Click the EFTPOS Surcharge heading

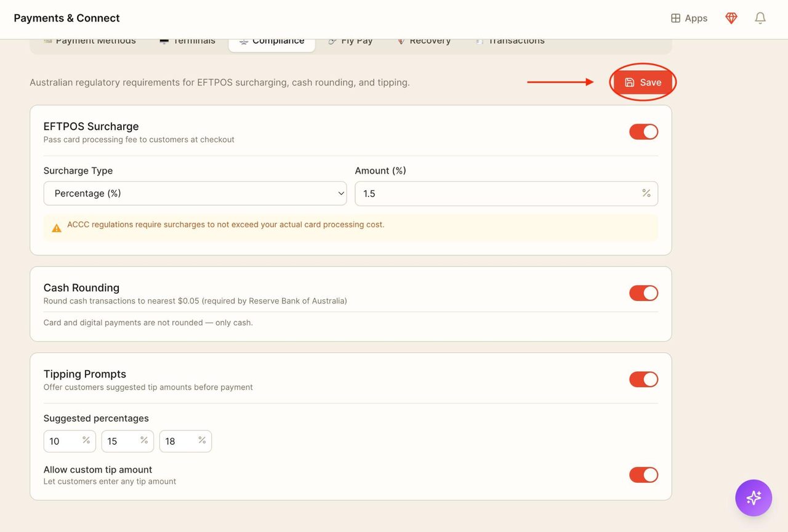(91, 126)
